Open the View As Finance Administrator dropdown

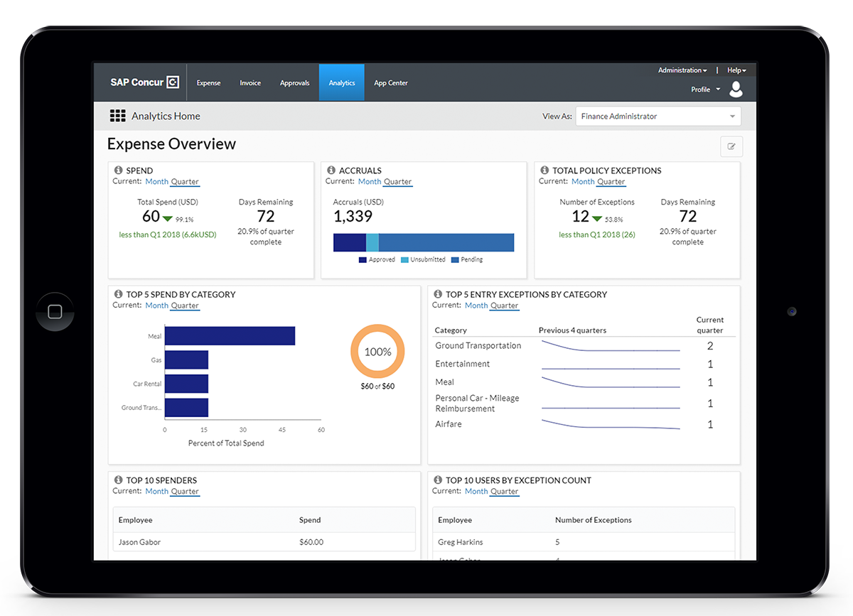coord(658,116)
